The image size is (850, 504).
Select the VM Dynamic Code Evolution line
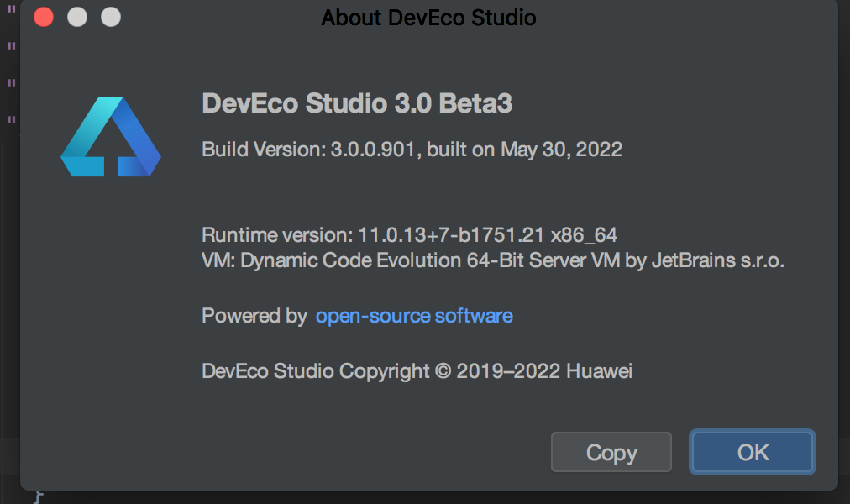(493, 260)
